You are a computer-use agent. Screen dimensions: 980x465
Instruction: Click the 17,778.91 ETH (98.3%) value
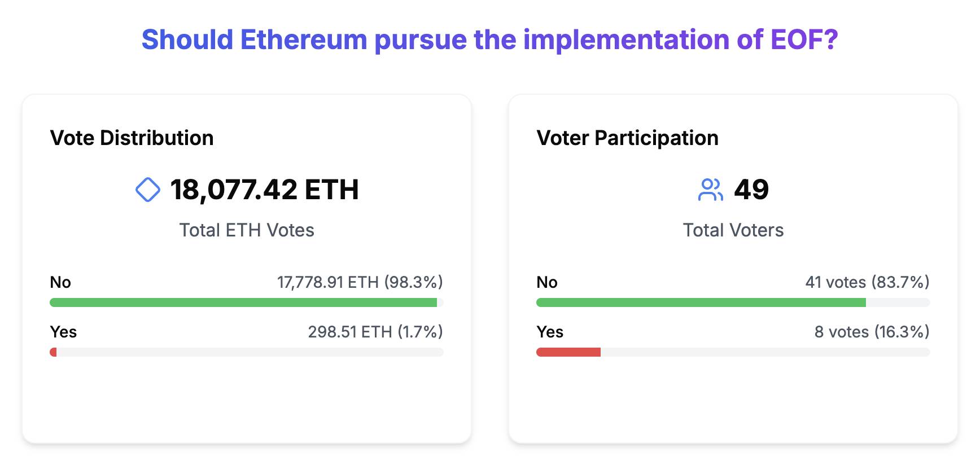click(360, 282)
